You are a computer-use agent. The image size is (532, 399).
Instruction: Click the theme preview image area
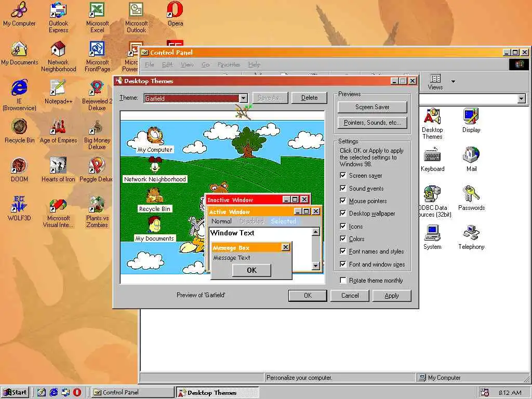(x=222, y=197)
